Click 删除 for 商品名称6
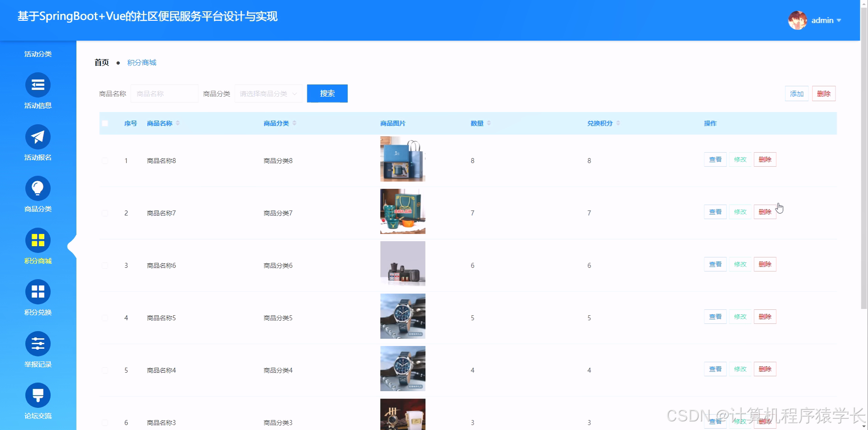This screenshot has width=868, height=430. tap(765, 264)
